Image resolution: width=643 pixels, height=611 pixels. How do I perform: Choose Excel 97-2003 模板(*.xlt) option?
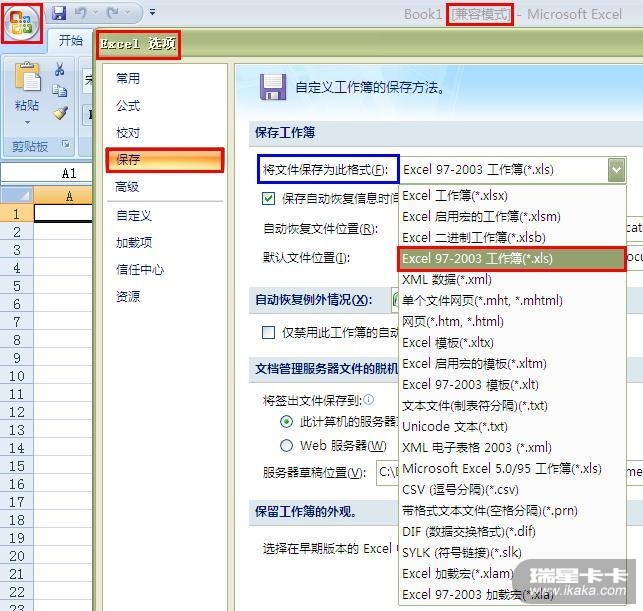point(512,385)
